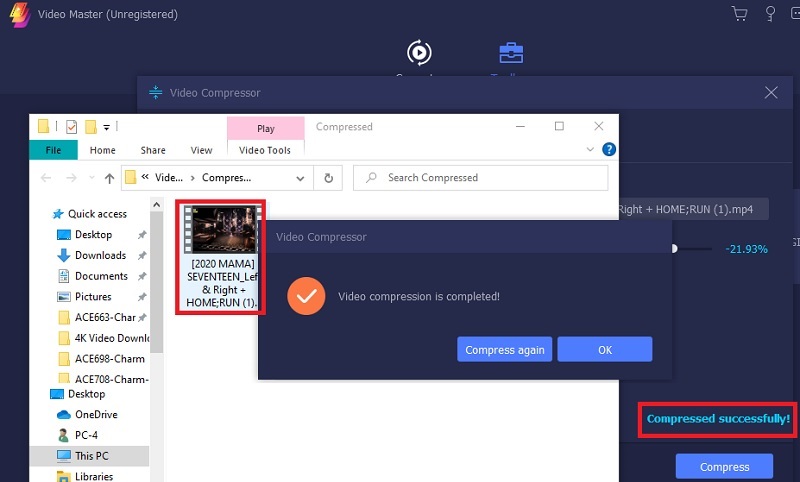
Task: Select the Play contextual tab
Action: (x=265, y=129)
